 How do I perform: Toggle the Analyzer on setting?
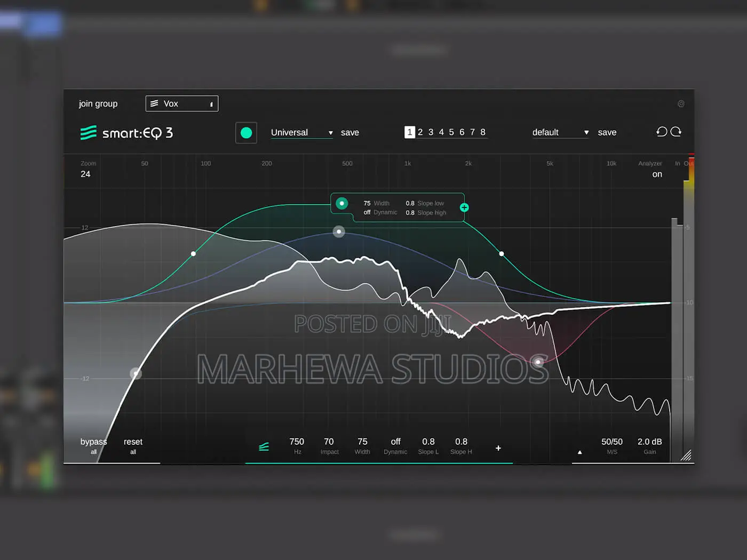[x=657, y=174]
